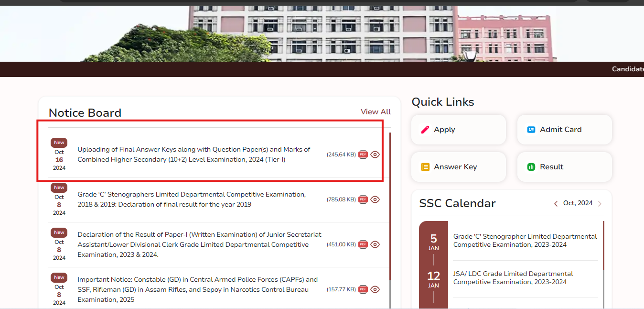This screenshot has height=309, width=644.
Task: Preview Final Answer Keys notice with eye icon
Action: point(375,154)
